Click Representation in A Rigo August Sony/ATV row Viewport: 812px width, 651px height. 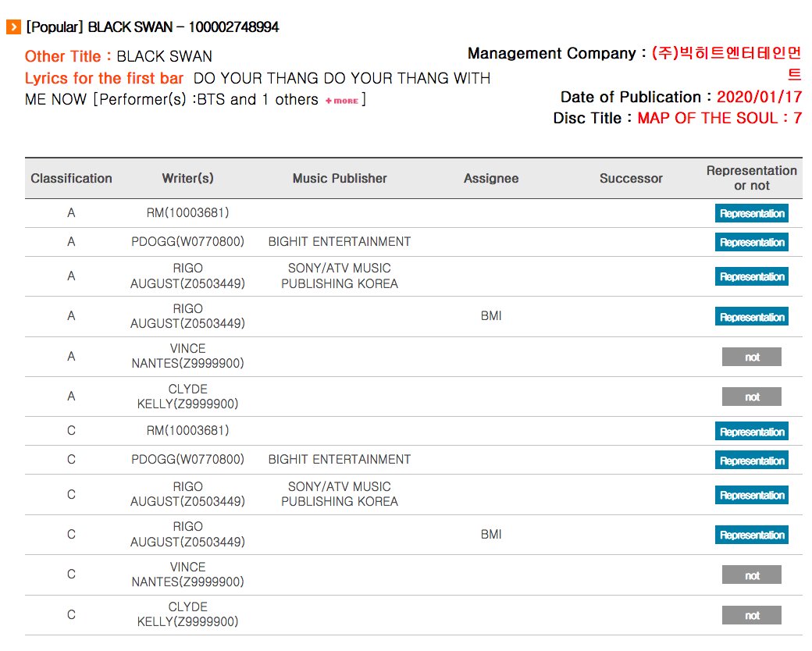click(x=751, y=276)
